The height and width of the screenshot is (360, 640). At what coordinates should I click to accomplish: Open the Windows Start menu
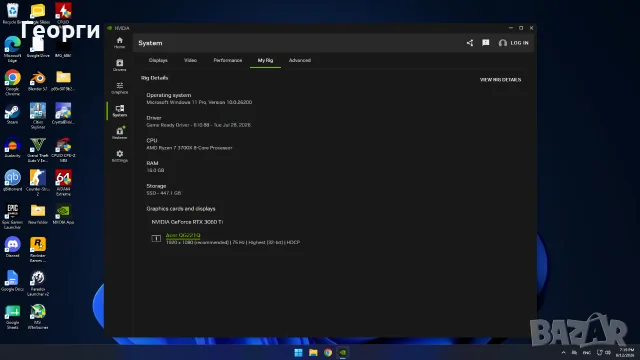298,353
